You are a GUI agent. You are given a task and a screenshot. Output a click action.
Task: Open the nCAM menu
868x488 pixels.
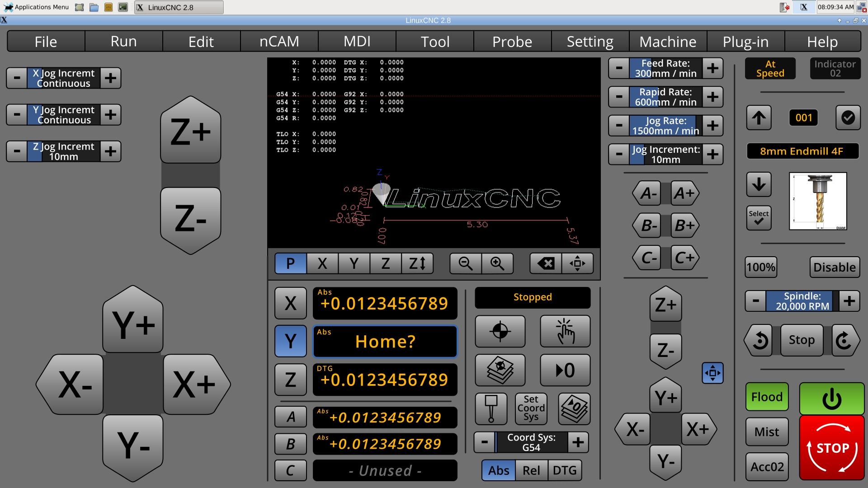click(279, 42)
